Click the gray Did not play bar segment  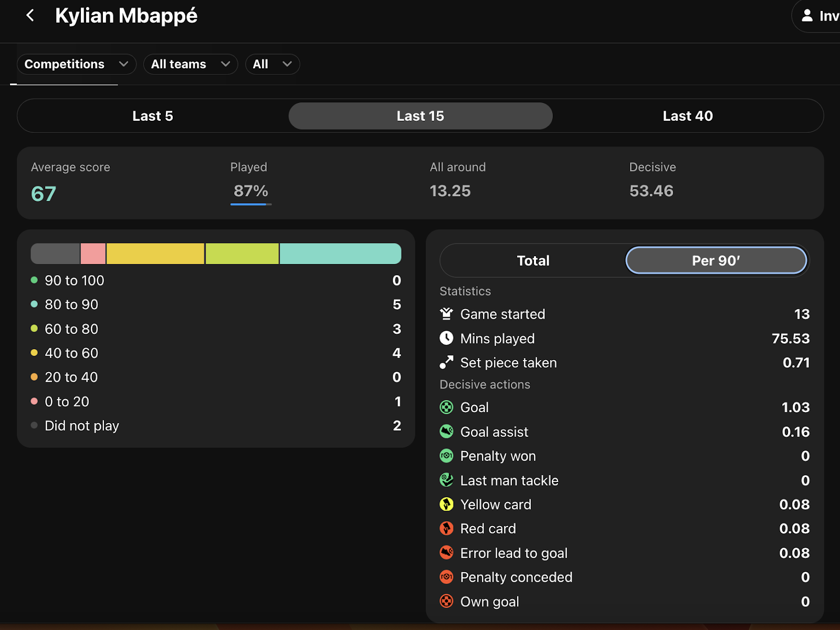click(x=55, y=254)
